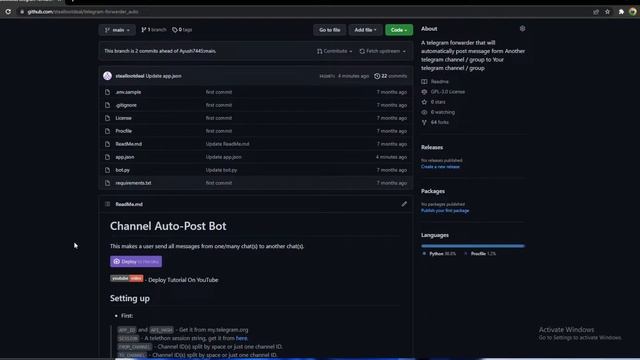Open Update ReadMe.md commit message
The height and width of the screenshot is (360, 640).
coord(227,144)
